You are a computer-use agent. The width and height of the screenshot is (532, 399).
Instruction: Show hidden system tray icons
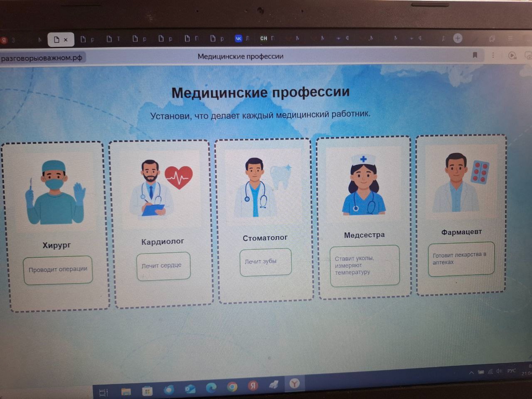click(471, 373)
